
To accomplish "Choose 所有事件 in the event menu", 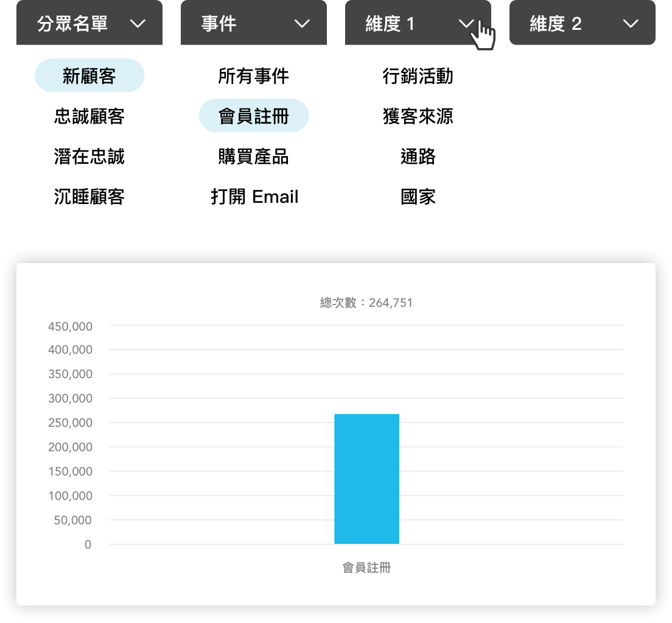I will (x=254, y=76).
